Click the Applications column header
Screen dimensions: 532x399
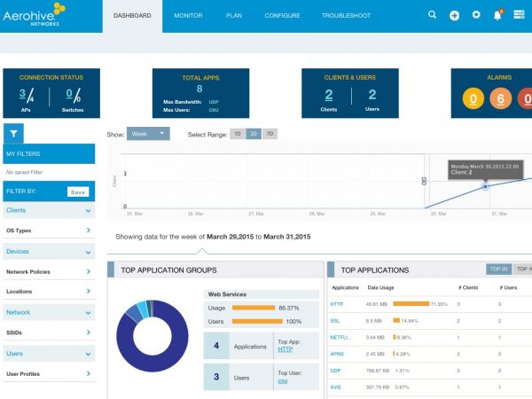point(345,287)
